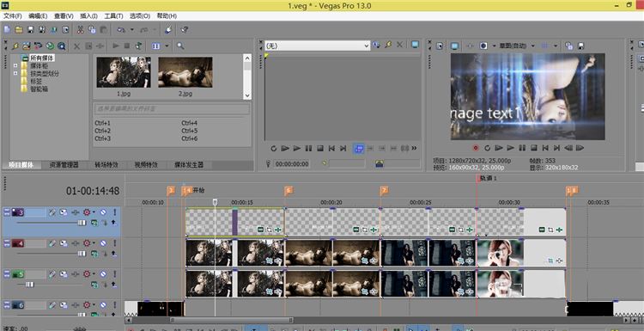This screenshot has height=331, width=644.
Task: Play from start in the Trimmer window
Action: click(285, 149)
